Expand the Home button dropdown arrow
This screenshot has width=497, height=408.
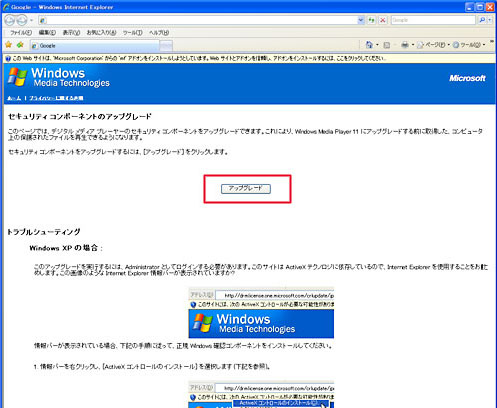pyautogui.click(x=377, y=45)
